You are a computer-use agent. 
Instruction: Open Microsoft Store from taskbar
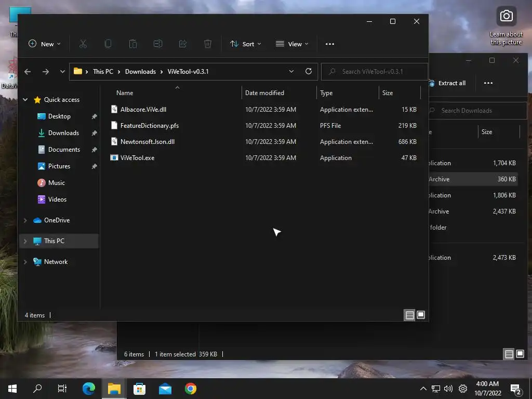[x=139, y=389]
